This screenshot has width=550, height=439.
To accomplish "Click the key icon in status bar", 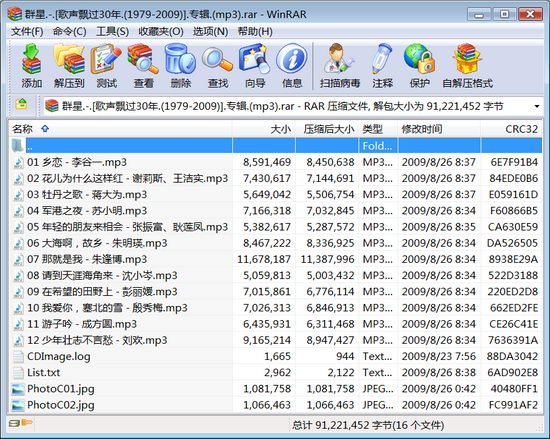I will (27, 423).
